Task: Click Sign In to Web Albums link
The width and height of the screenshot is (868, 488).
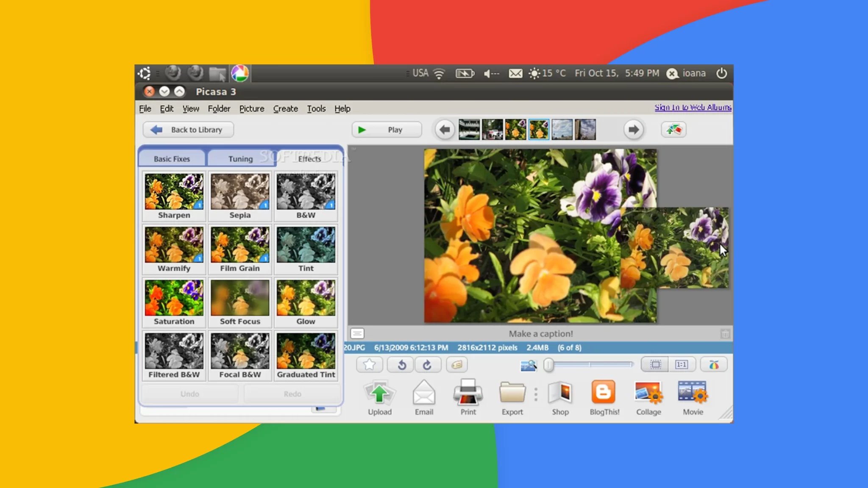Action: 693,107
